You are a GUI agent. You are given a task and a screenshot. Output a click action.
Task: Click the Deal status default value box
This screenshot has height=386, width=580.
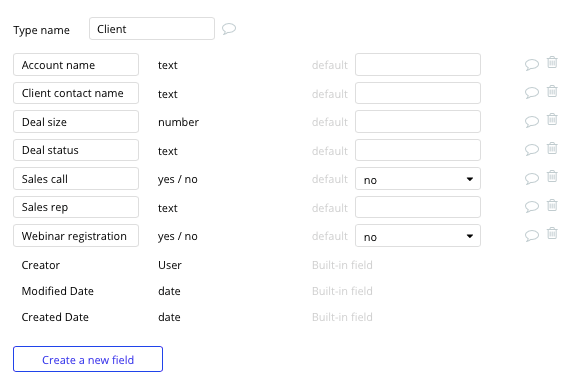418,150
